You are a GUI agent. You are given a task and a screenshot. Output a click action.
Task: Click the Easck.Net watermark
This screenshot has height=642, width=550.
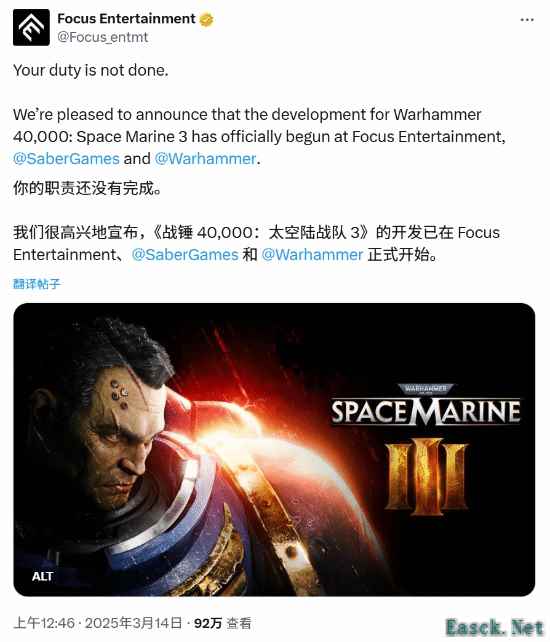coord(495,627)
